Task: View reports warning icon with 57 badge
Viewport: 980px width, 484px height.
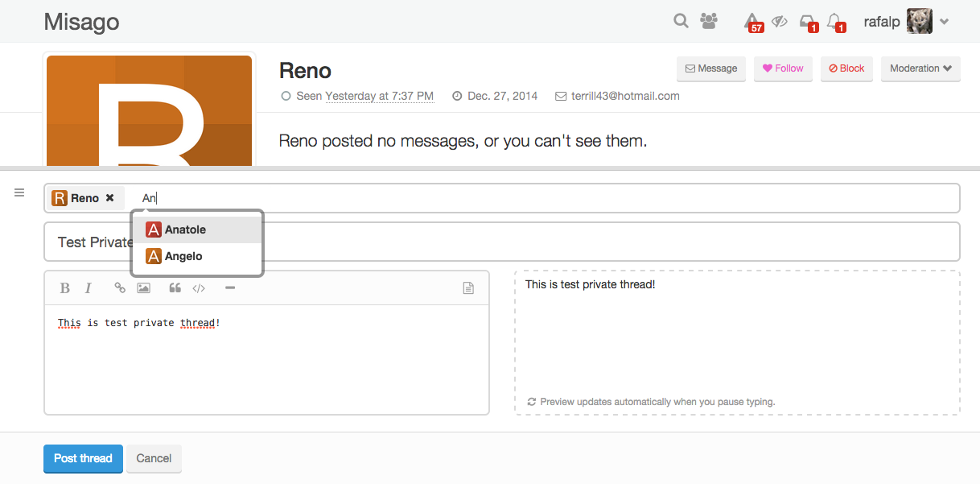Action: (x=751, y=22)
